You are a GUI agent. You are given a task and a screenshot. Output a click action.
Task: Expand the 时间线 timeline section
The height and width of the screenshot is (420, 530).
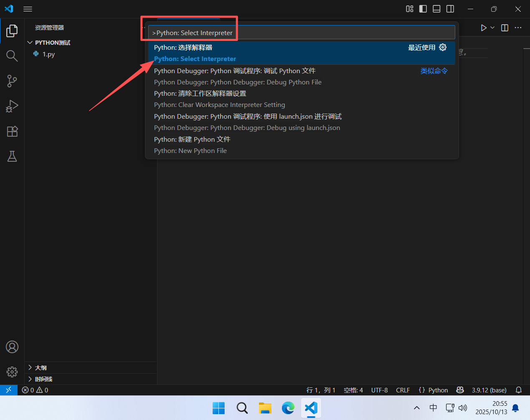(91, 379)
